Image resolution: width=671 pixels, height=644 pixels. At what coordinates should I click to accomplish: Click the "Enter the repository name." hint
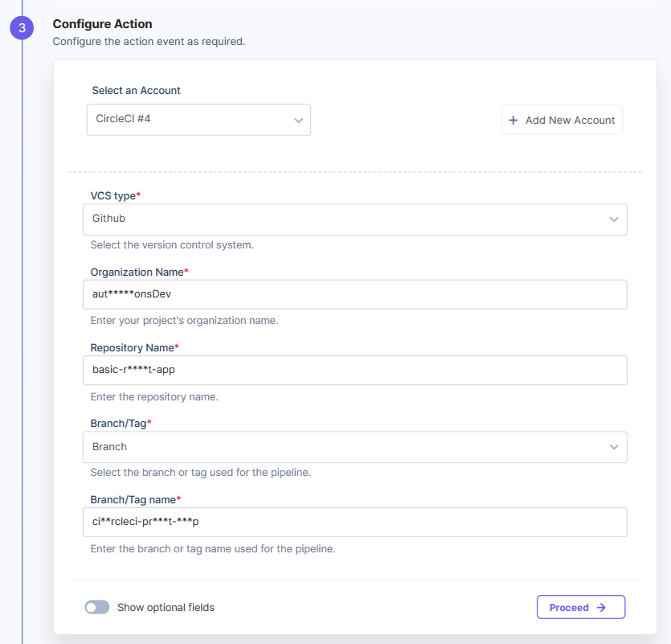click(154, 397)
